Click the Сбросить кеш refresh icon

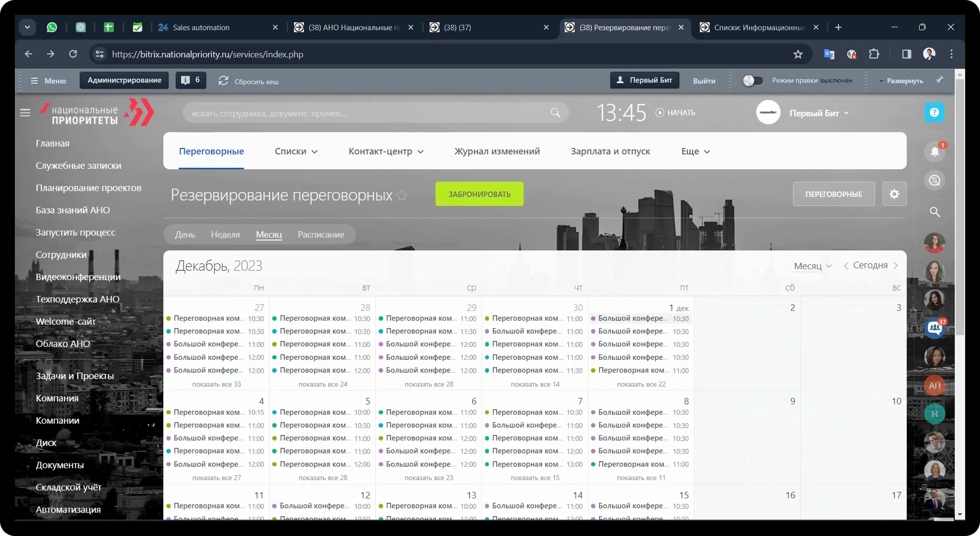pos(224,81)
